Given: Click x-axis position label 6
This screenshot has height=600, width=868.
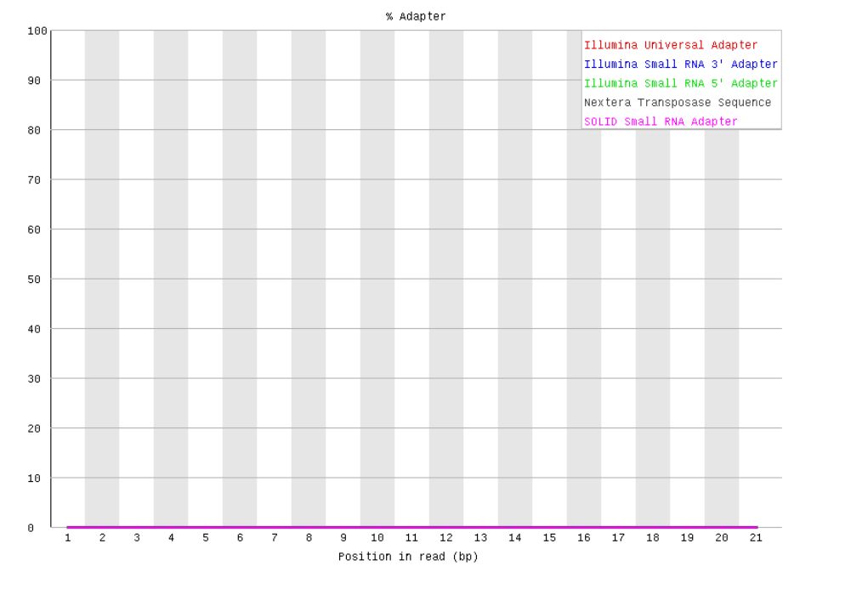Looking at the screenshot, I should pos(240,537).
